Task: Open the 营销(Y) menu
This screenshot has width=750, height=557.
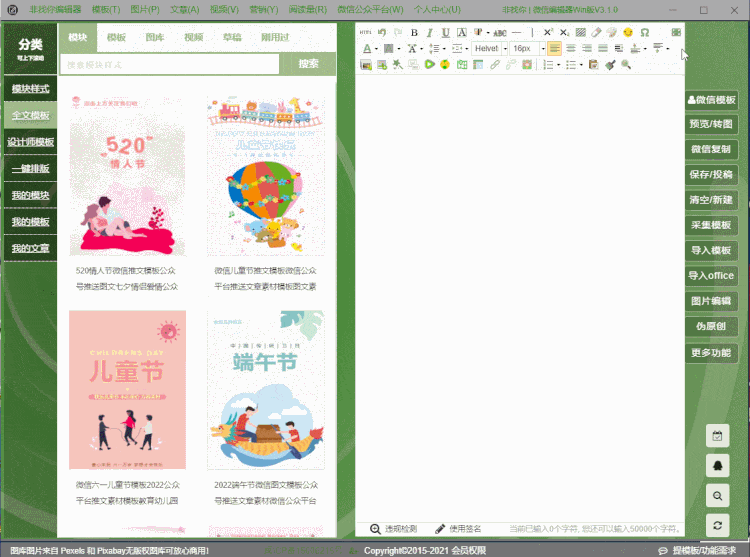Action: point(264,10)
